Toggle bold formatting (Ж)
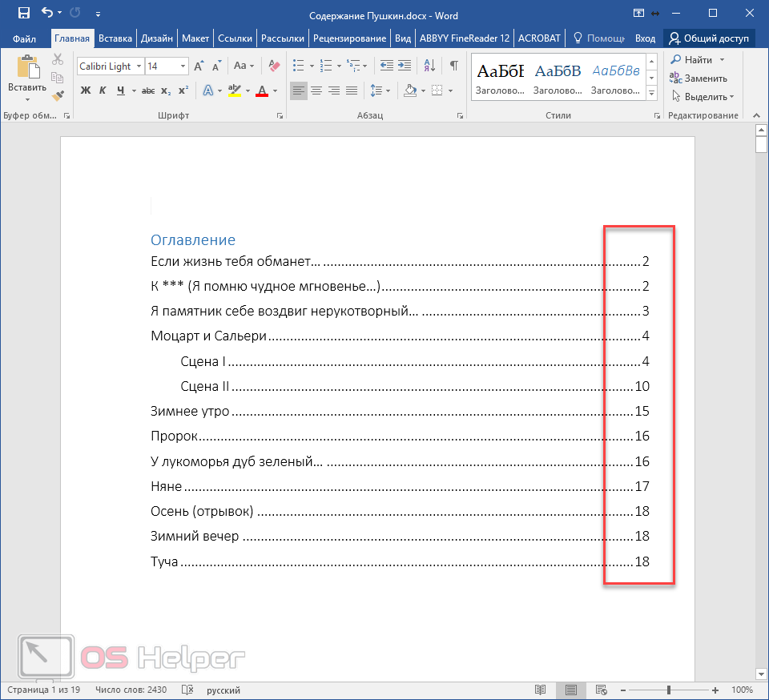Screen dimensions: 769x700 click(x=86, y=91)
